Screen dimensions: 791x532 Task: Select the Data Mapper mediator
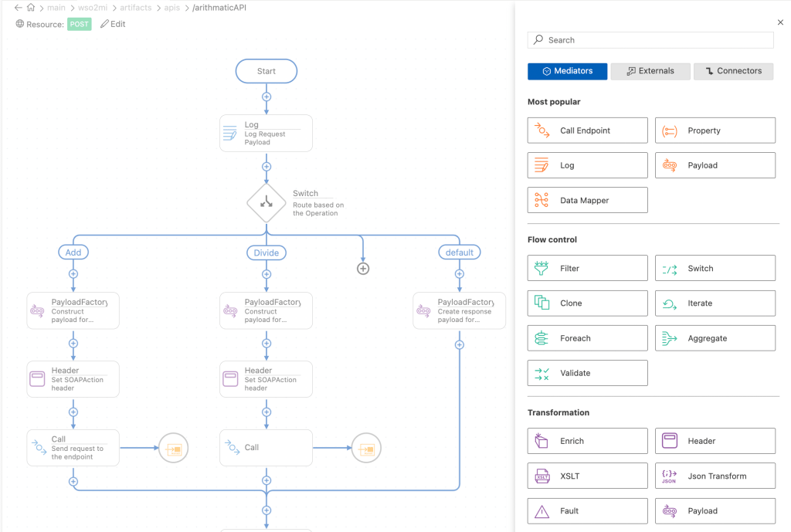(587, 201)
